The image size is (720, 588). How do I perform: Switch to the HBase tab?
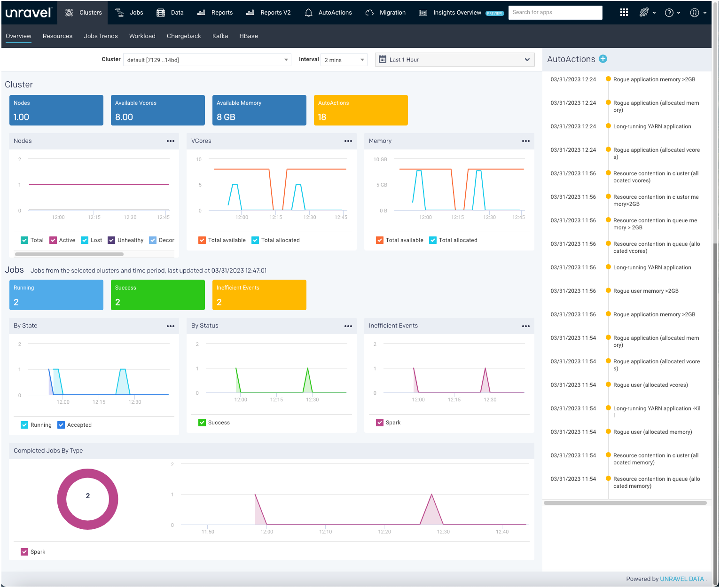point(249,36)
